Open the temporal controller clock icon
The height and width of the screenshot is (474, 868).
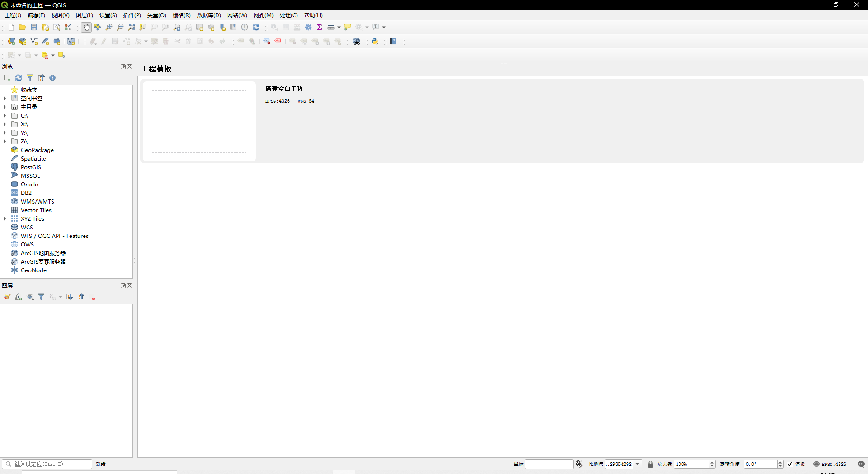pos(245,27)
